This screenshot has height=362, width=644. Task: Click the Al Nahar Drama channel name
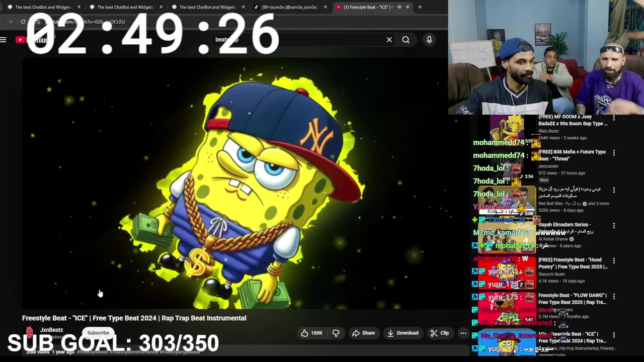(553, 239)
